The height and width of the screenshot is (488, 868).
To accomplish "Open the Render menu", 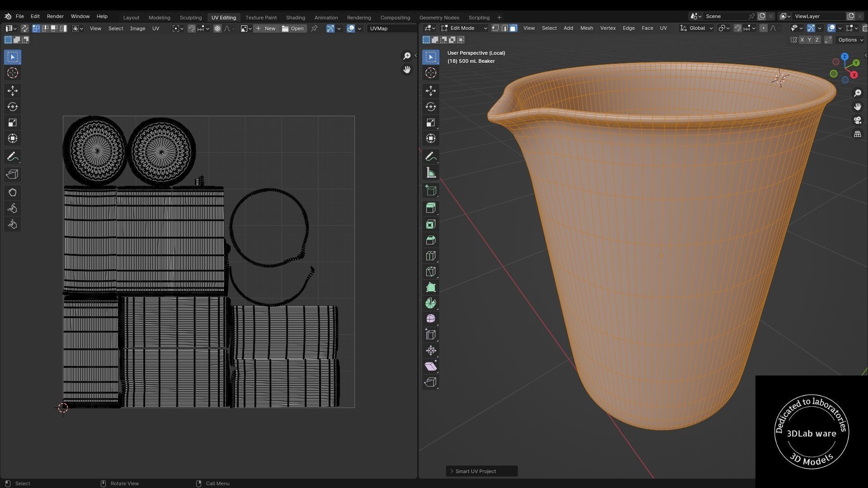I will pyautogui.click(x=55, y=16).
